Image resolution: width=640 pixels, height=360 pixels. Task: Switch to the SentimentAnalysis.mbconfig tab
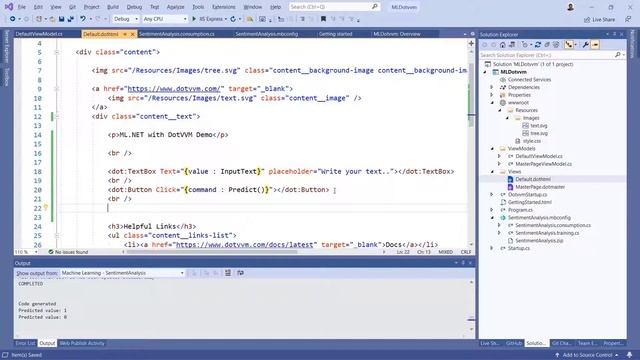[x=267, y=34]
